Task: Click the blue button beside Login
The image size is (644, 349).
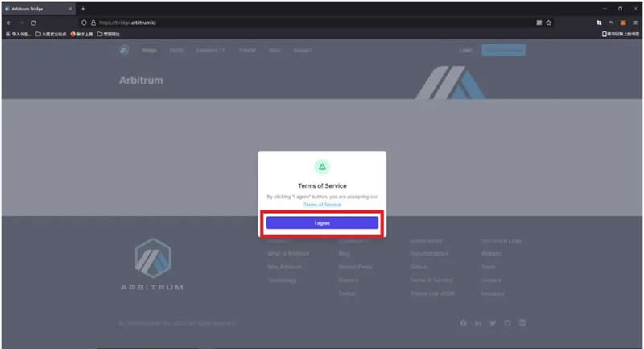Action: [503, 50]
